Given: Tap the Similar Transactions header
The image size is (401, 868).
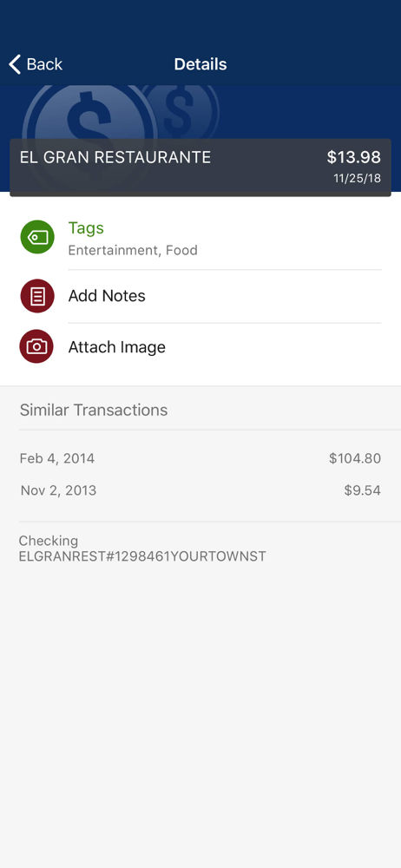Looking at the screenshot, I should (x=94, y=411).
